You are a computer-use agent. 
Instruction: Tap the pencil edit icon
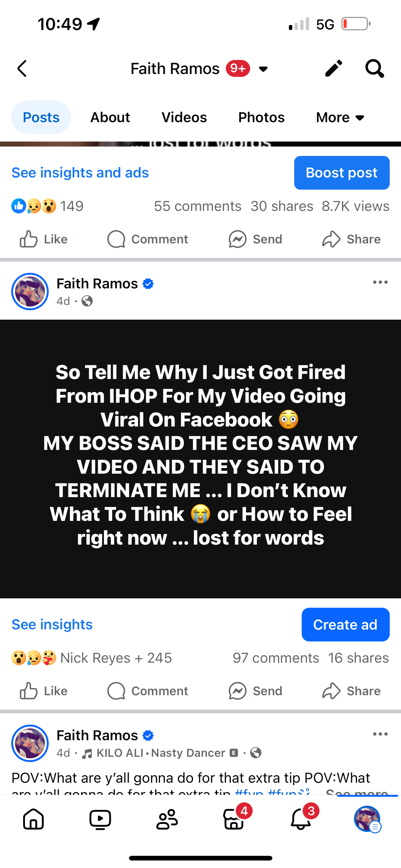333,69
